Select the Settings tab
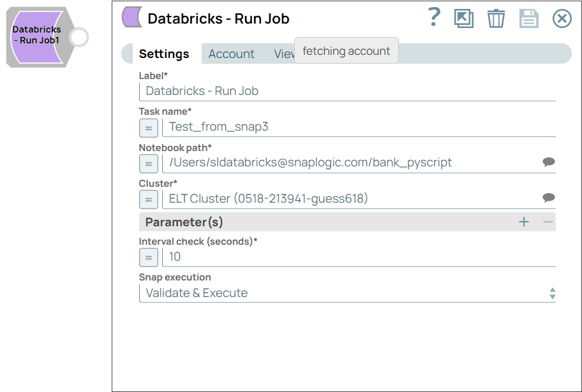 coord(164,54)
